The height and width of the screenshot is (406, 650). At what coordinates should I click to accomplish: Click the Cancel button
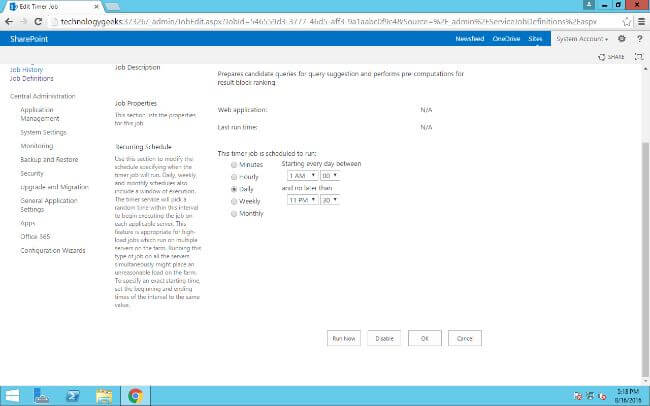[x=465, y=338]
